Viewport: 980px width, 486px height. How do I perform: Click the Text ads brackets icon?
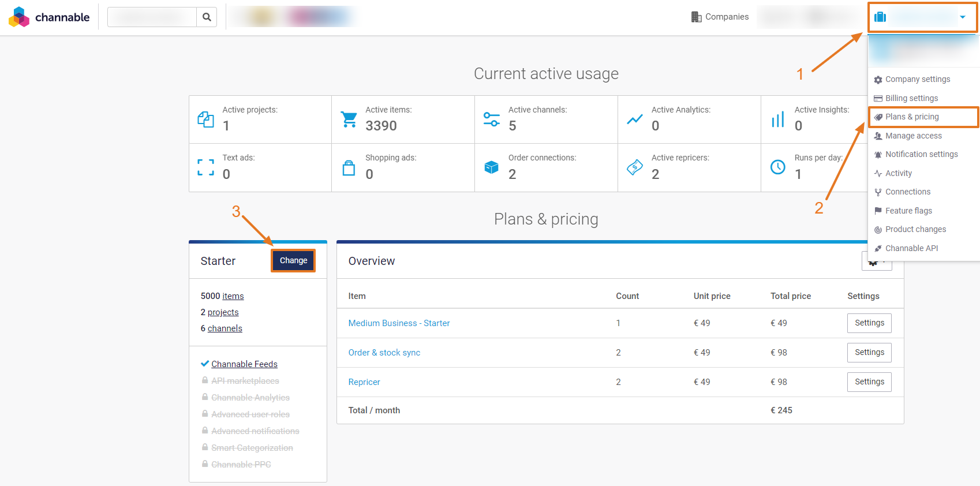206,167
